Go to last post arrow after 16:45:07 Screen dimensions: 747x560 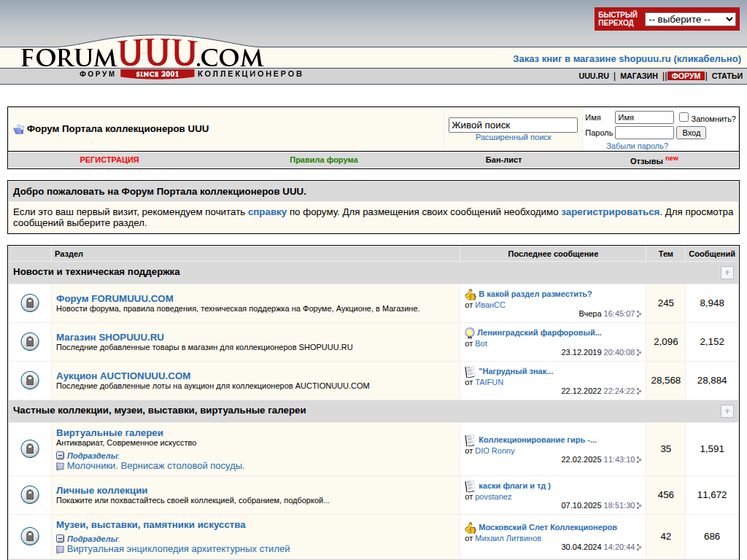click(x=639, y=314)
